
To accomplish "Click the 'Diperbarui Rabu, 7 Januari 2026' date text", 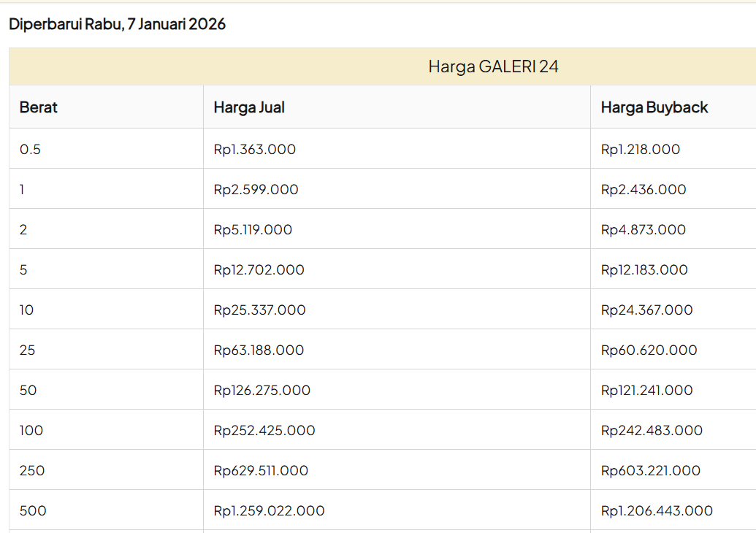I will 117,24.
